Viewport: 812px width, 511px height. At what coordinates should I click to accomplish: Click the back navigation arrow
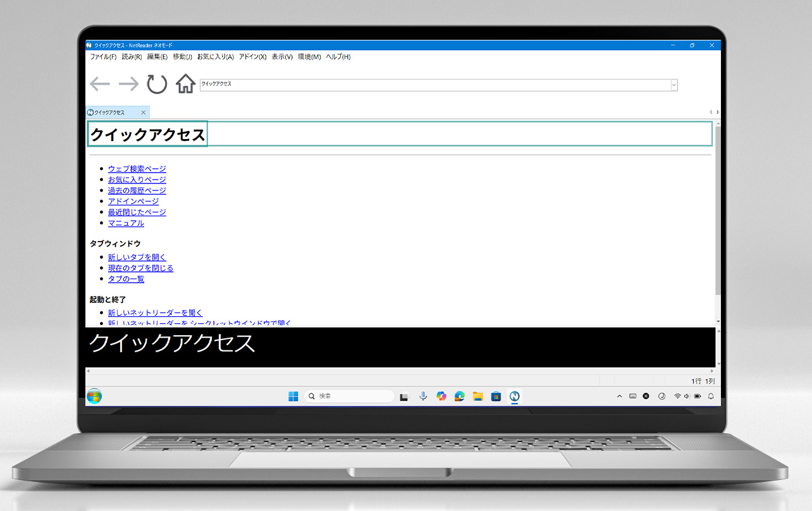[x=99, y=83]
